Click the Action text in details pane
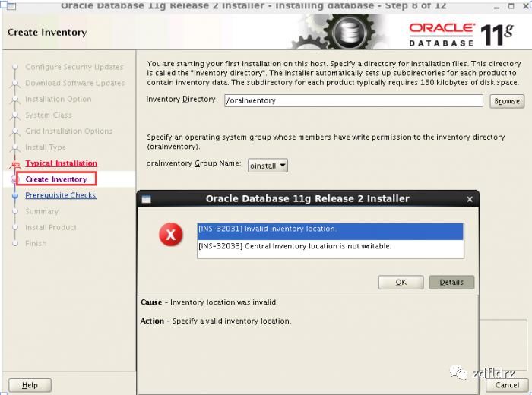This screenshot has height=395, width=532. 216,321
